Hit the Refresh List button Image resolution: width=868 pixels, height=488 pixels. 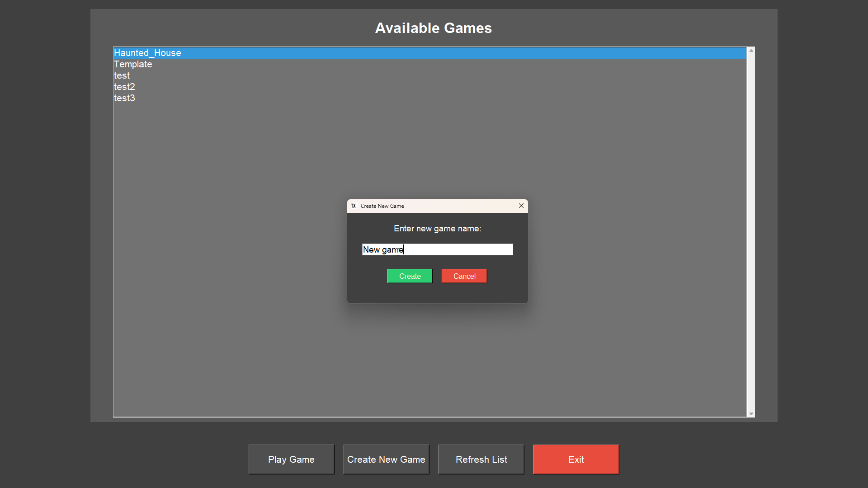coord(481,460)
